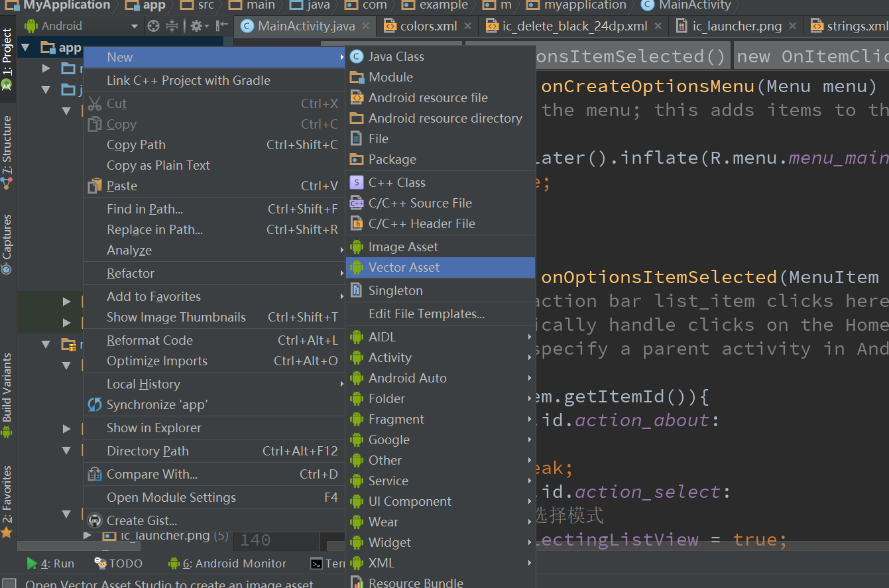889x588 pixels.
Task: Choose Image Asset in the submenu
Action: tap(402, 246)
